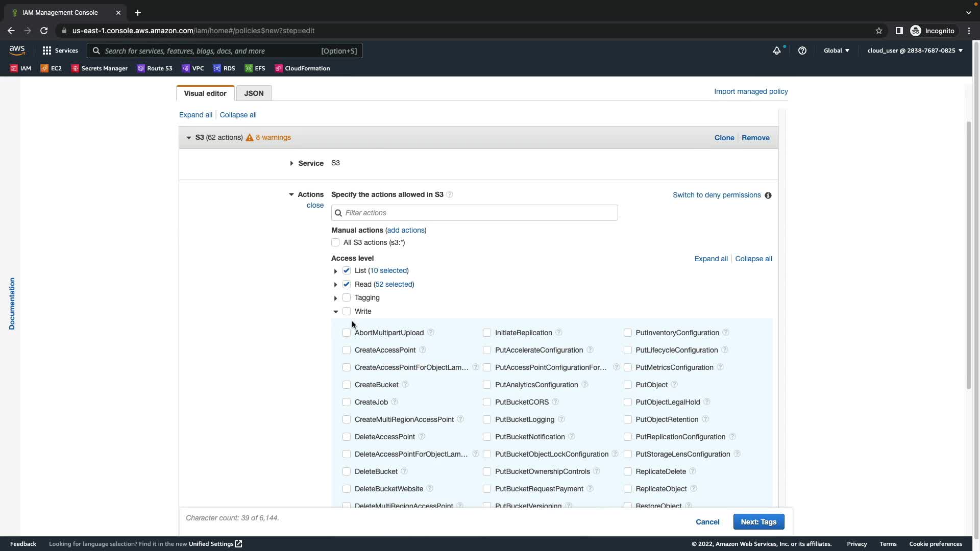Viewport: 980px width, 551px height.
Task: Click the AWS logo home icon
Action: coord(17,50)
